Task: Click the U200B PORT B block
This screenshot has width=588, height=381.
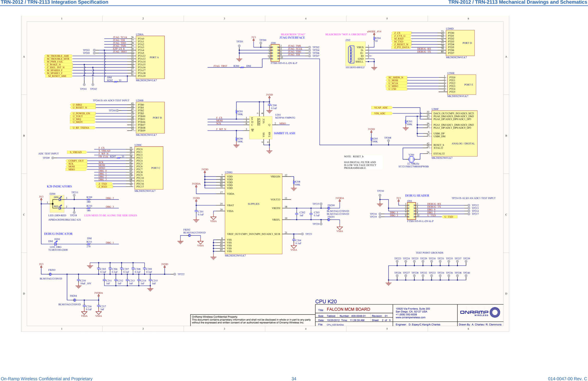Action: click(x=150, y=118)
